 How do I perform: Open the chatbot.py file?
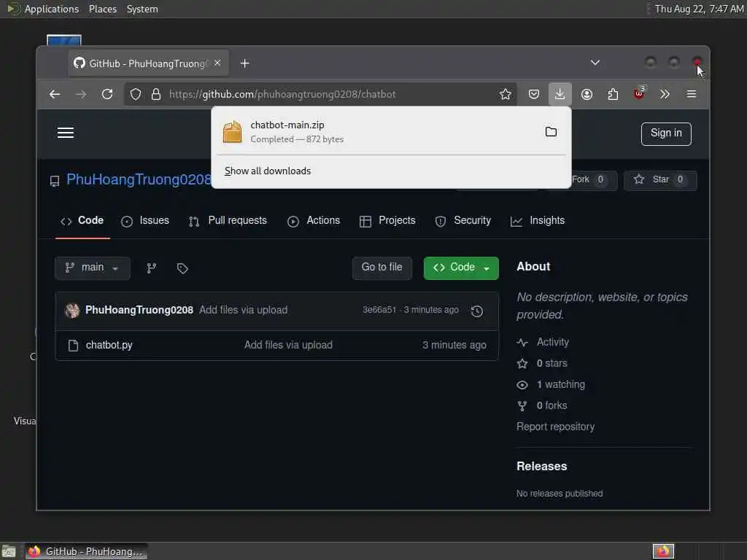(x=109, y=345)
